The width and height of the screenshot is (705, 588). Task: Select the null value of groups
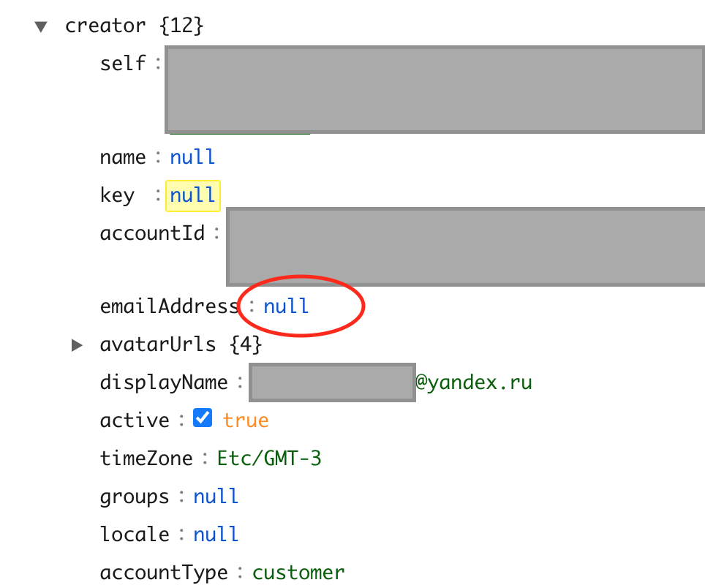(216, 497)
